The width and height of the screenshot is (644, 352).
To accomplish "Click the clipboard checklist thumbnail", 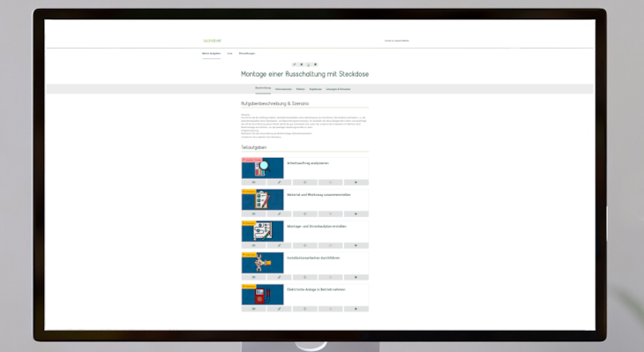I will point(262,199).
